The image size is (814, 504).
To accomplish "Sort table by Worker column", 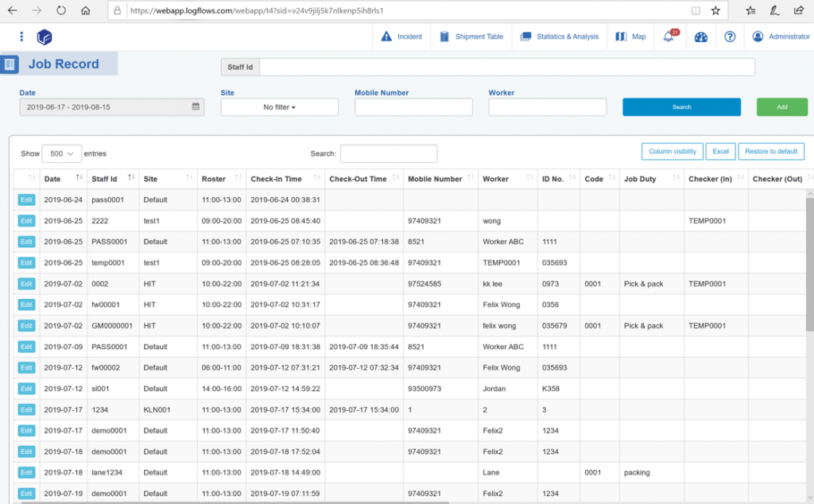I will (x=508, y=179).
